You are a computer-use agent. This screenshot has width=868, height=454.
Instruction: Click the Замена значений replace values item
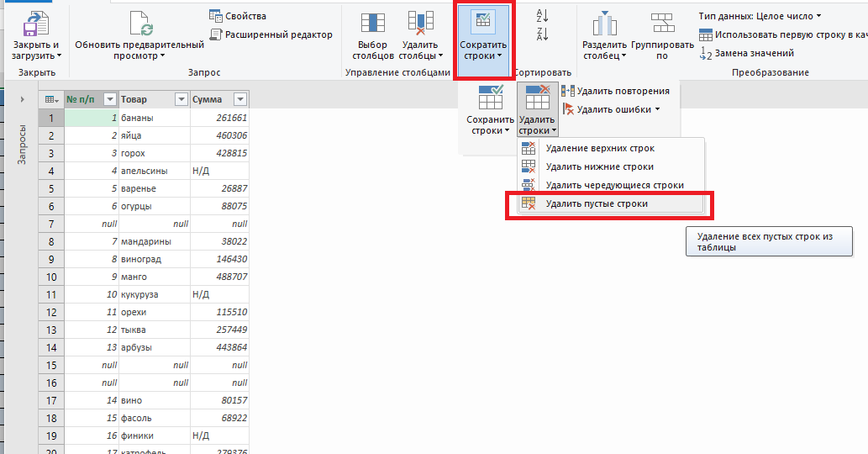(747, 53)
